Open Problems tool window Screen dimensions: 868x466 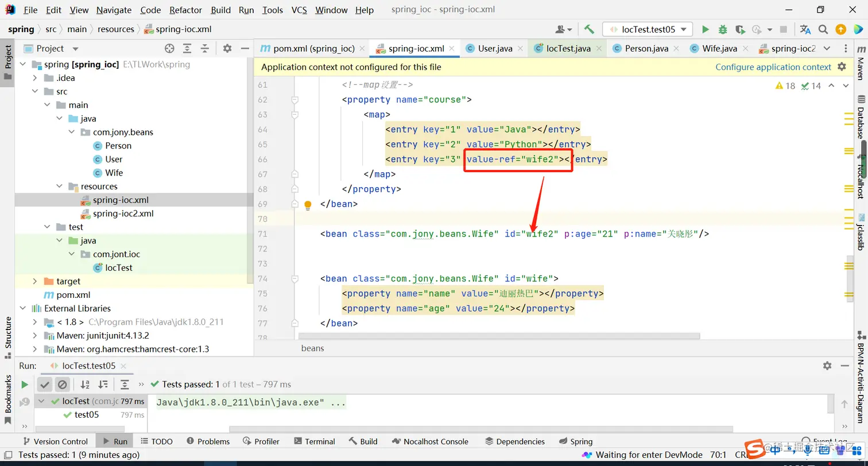click(x=208, y=441)
